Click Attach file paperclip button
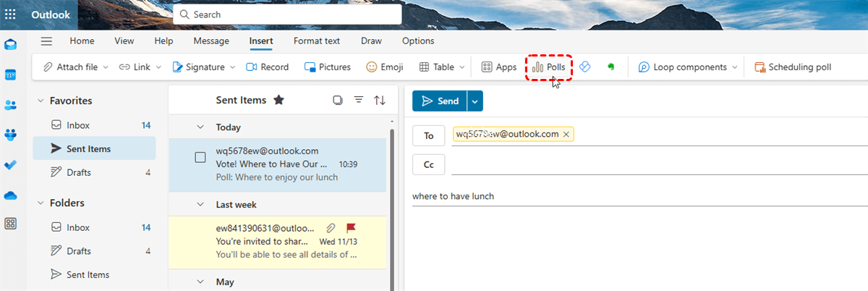868x291 pixels. click(x=70, y=67)
